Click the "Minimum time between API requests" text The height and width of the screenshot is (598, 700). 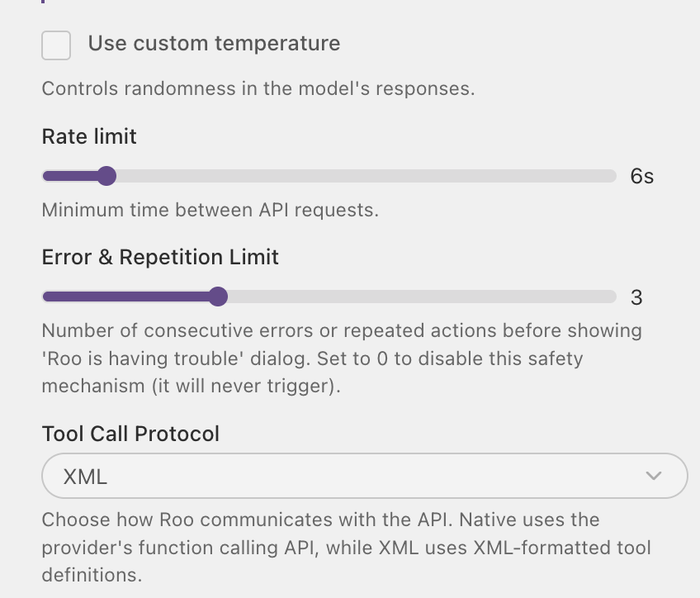(210, 210)
